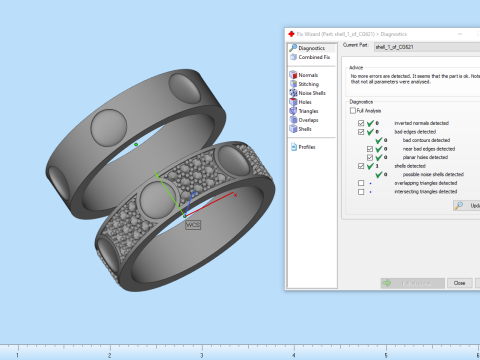Toggle bad edges detected checkbox
The image size is (480, 360).
pyautogui.click(x=361, y=132)
